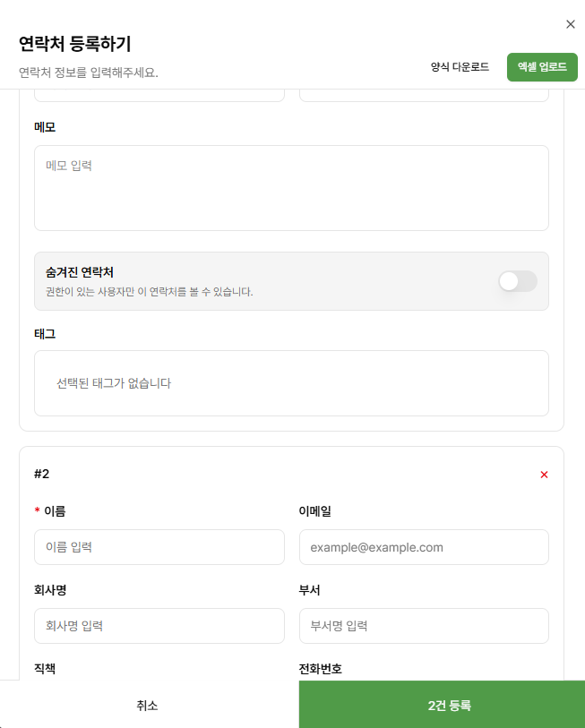585x728 pixels.
Task: Remove contact #2 with red X
Action: point(544,475)
